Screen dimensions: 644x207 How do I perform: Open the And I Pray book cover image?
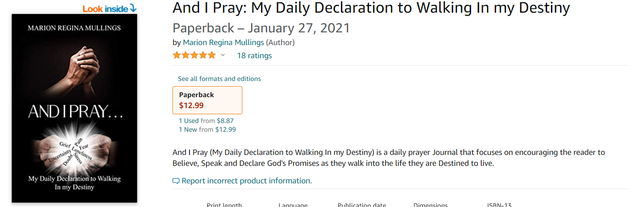click(74, 108)
